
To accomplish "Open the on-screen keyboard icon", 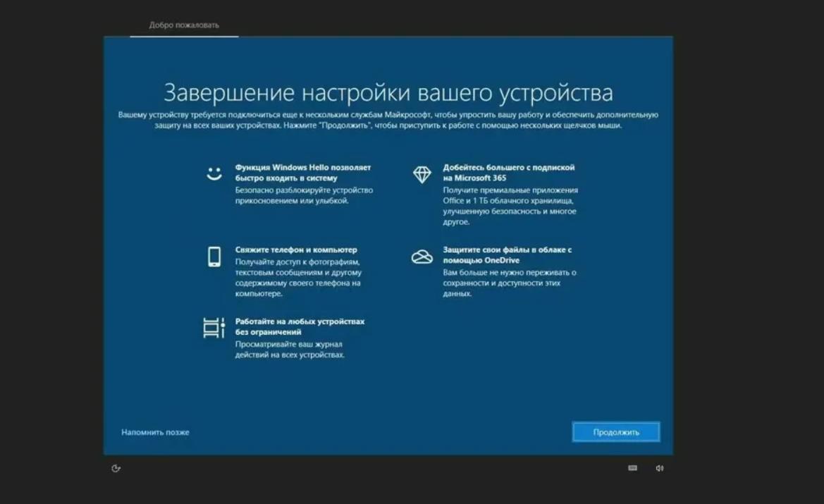I will pyautogui.click(x=633, y=468).
